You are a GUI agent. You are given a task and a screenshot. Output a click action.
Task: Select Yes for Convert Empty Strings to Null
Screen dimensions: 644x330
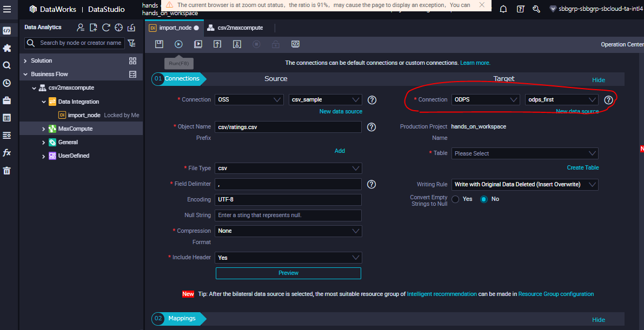[455, 199]
